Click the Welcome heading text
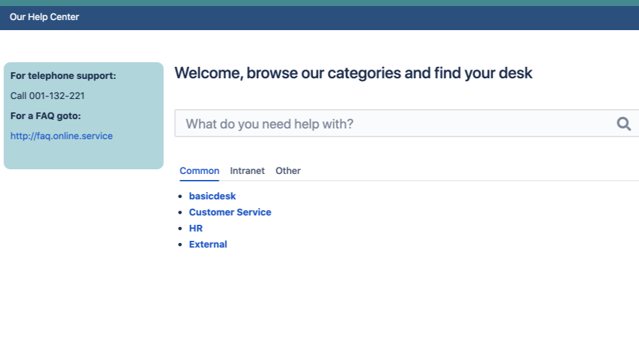The height and width of the screenshot is (364, 639). tap(353, 73)
